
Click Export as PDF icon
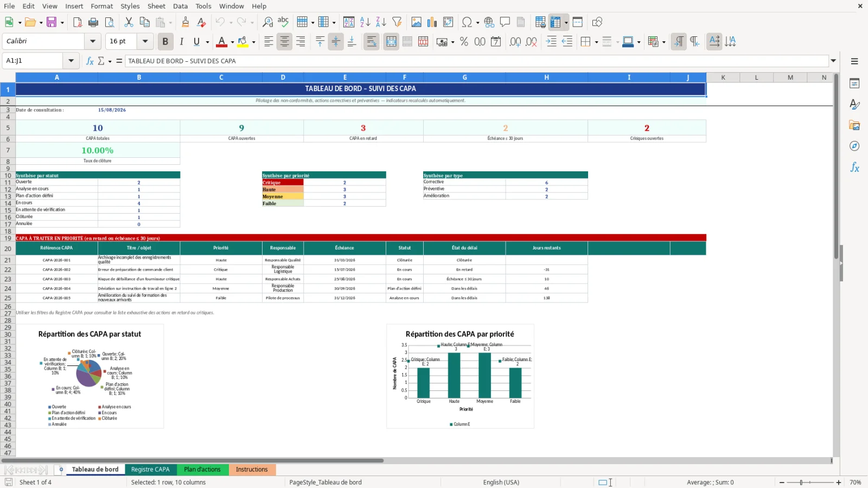78,22
